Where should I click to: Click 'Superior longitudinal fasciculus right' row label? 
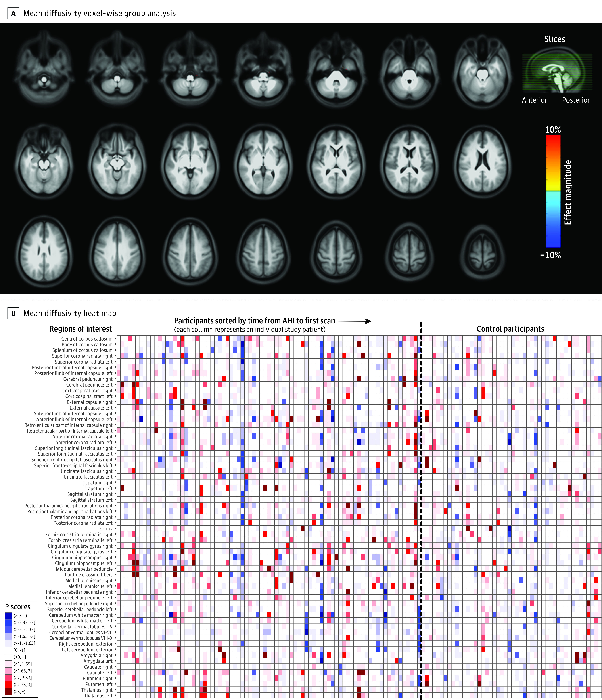click(x=74, y=448)
